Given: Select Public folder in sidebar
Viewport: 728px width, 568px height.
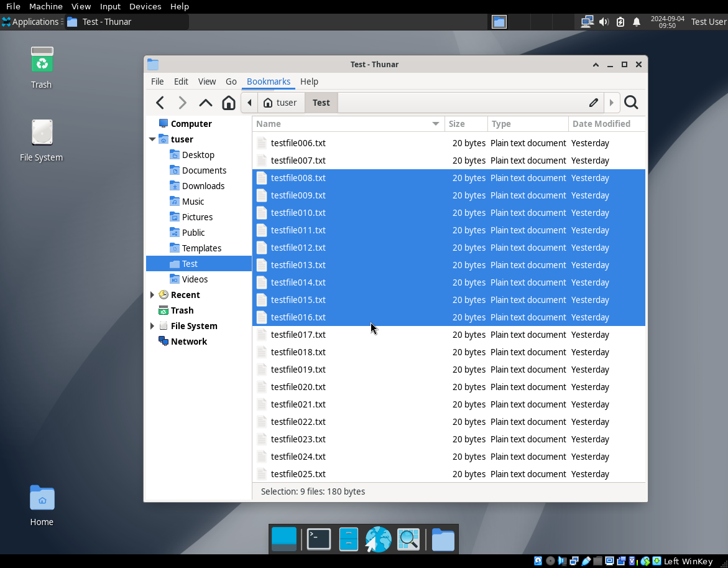Looking at the screenshot, I should click(193, 233).
